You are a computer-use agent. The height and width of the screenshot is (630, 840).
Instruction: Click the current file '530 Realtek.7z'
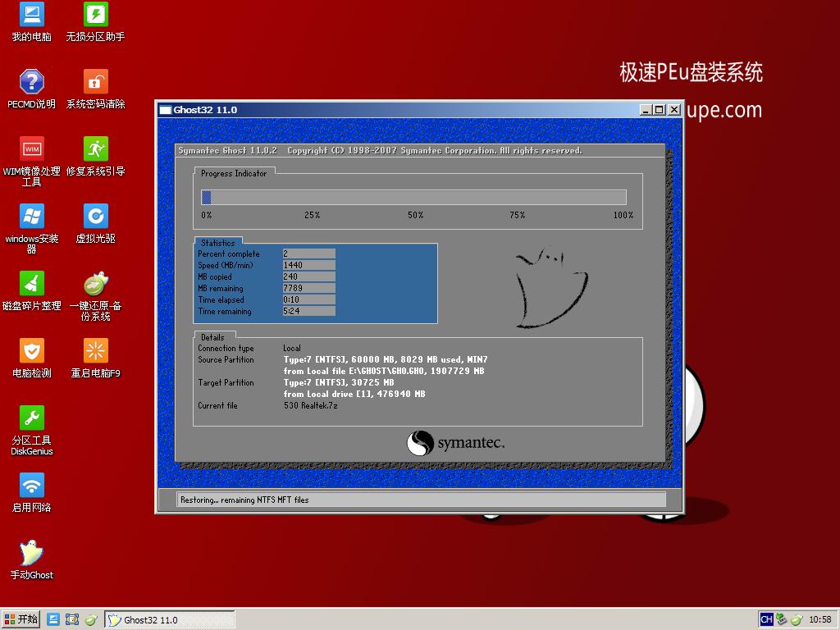(x=311, y=405)
